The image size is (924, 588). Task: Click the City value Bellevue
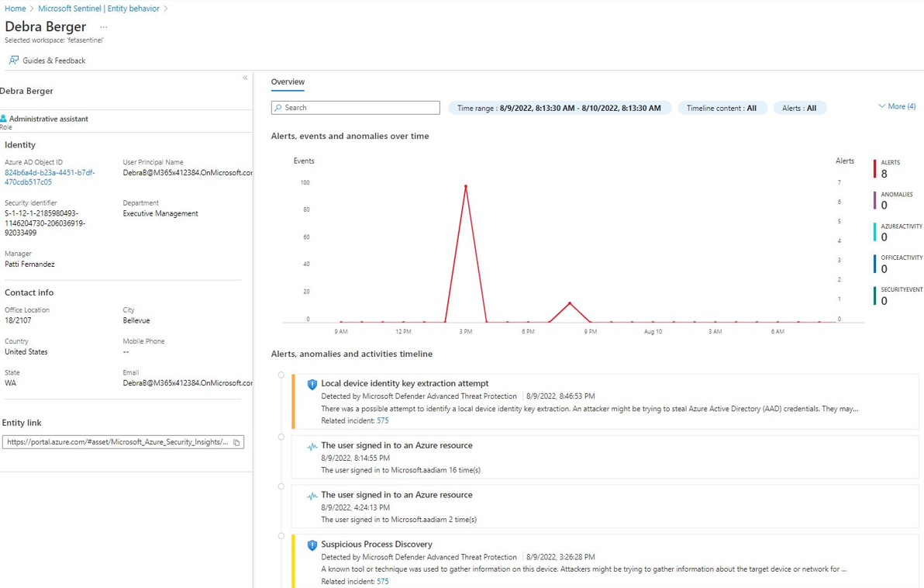tap(136, 321)
